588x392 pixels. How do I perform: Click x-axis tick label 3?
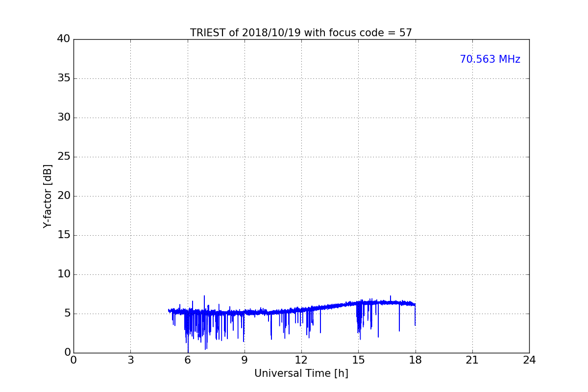coord(130,360)
